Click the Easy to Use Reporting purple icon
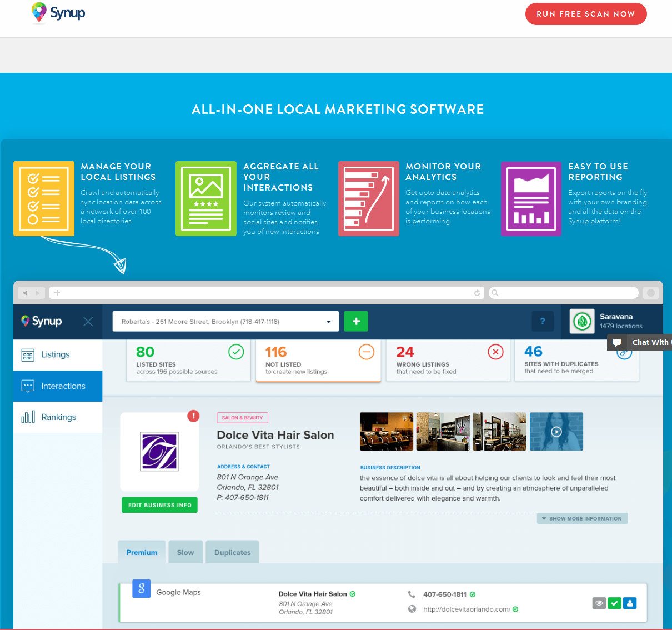Screen dimensions: 672x630 pos(531,199)
